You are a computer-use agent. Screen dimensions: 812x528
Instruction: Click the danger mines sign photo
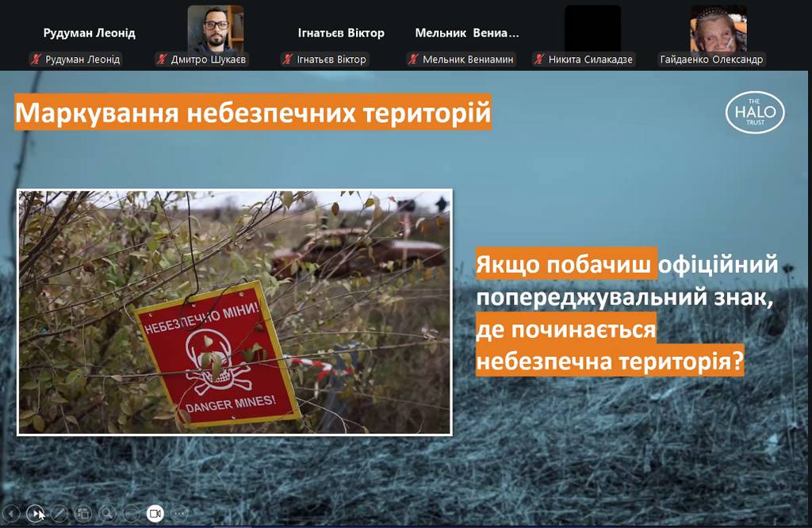235,312
